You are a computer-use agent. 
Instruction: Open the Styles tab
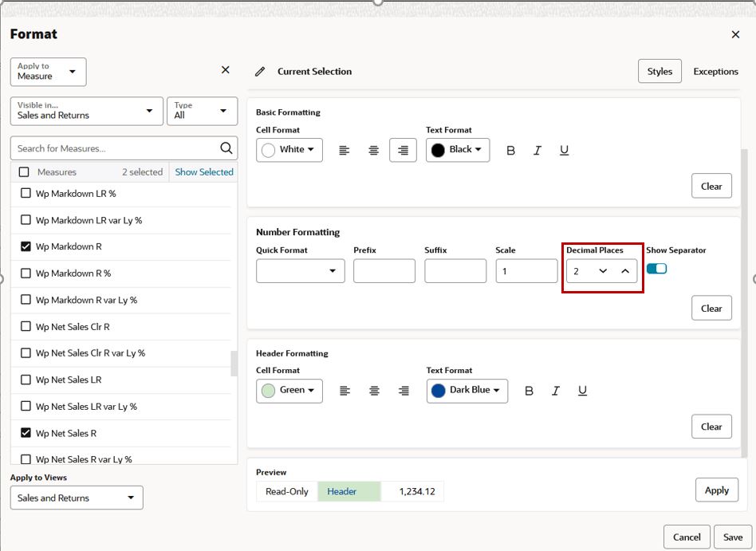point(660,71)
